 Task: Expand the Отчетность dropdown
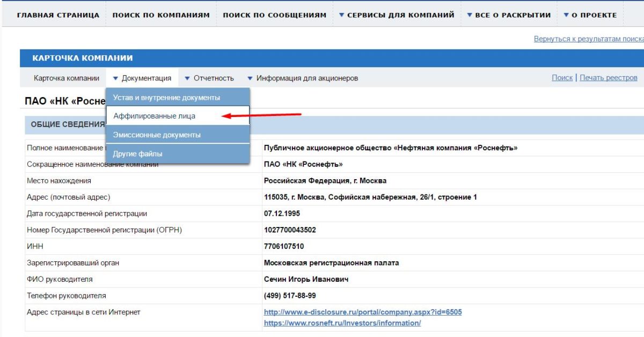[209, 78]
